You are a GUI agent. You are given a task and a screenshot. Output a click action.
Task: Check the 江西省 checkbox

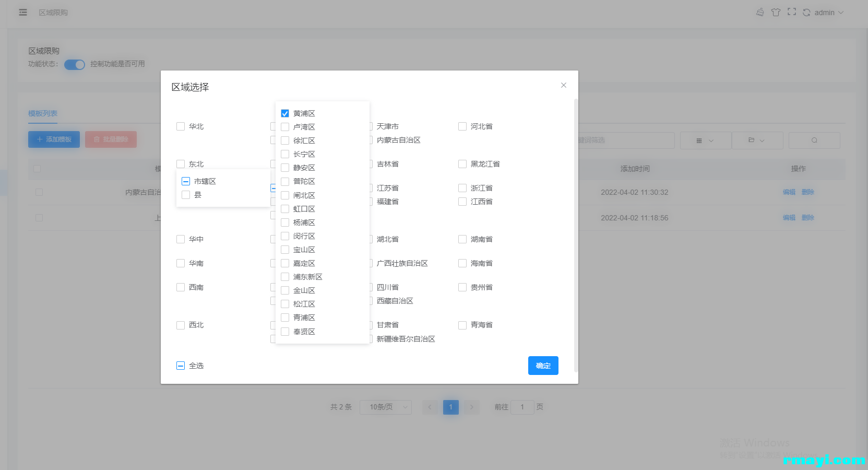(x=462, y=202)
